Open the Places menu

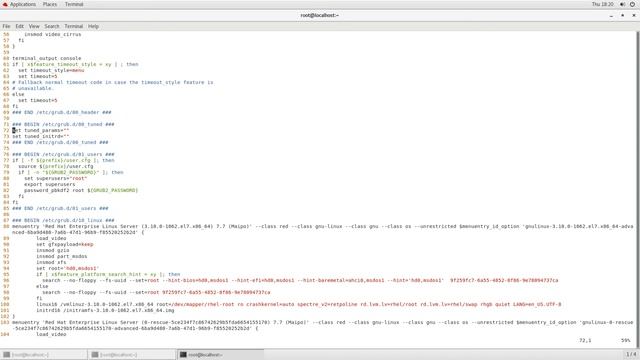50,4
